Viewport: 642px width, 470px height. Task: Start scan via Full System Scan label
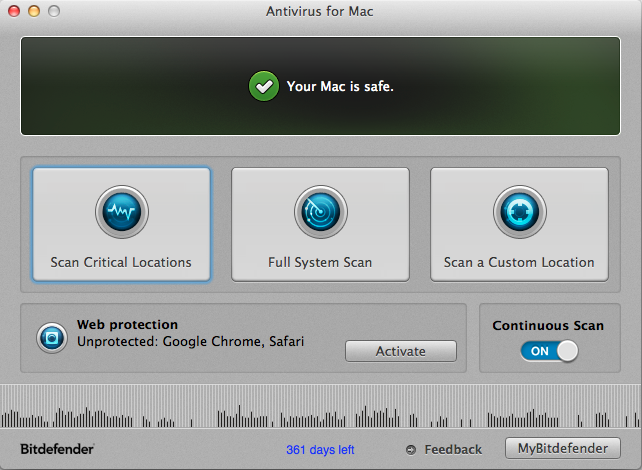pos(320,262)
